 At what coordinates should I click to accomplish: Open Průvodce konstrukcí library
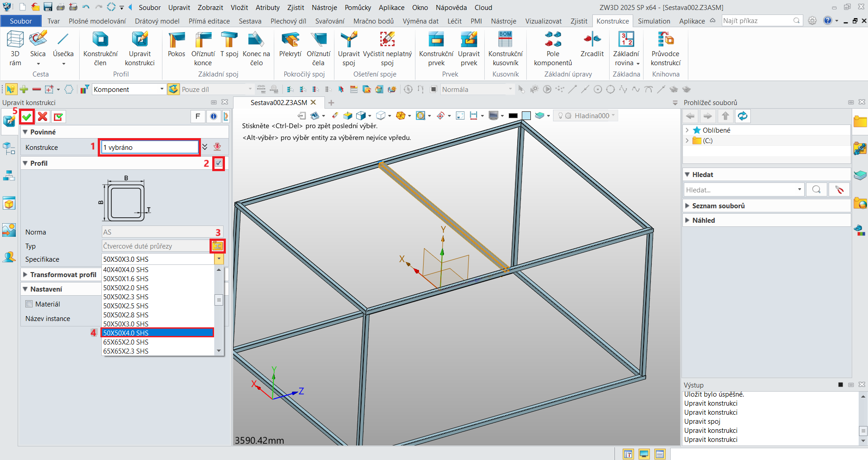coord(666,48)
